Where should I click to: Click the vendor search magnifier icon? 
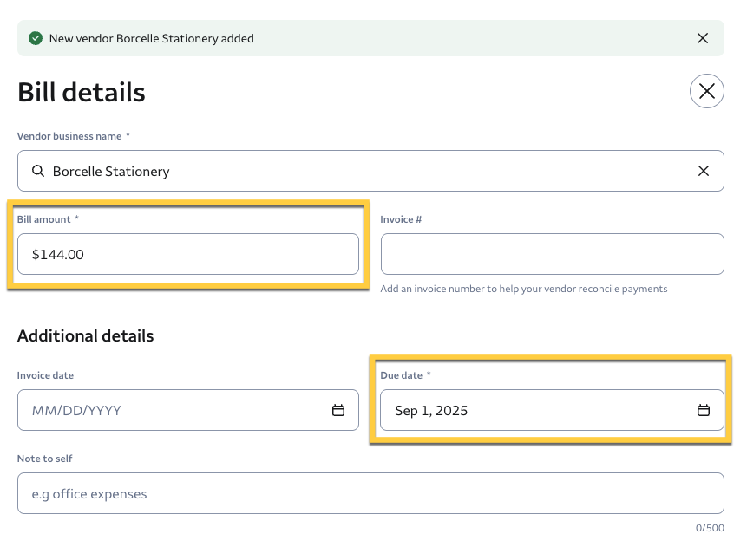38,171
